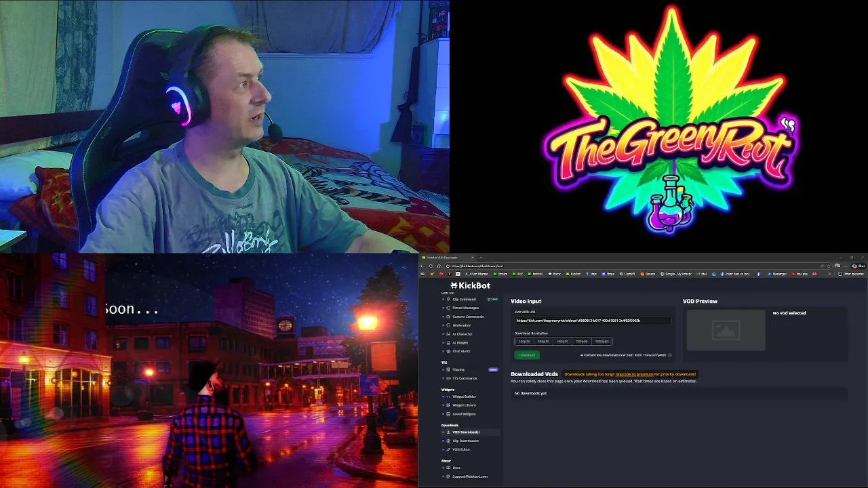Image resolution: width=868 pixels, height=488 pixels.
Task: Click the New badge beside Tipping
Action: tap(493, 369)
